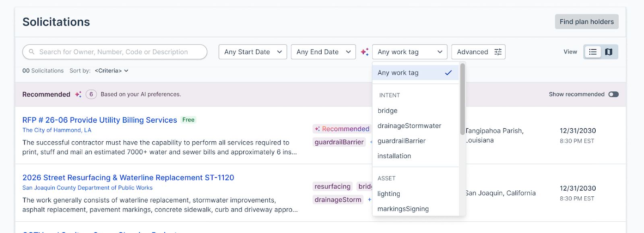The image size is (644, 233).
Task: Choose guardrailBarrier option in dropdown list
Action: [x=415, y=141]
